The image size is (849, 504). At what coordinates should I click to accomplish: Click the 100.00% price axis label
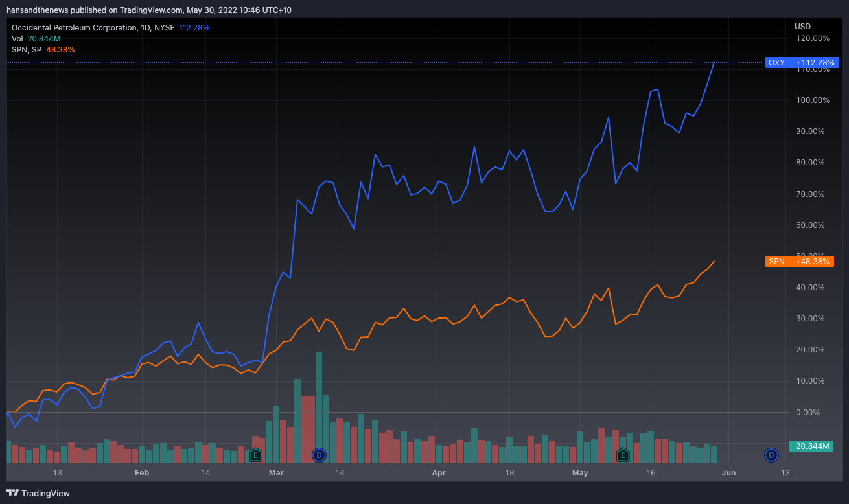click(812, 100)
